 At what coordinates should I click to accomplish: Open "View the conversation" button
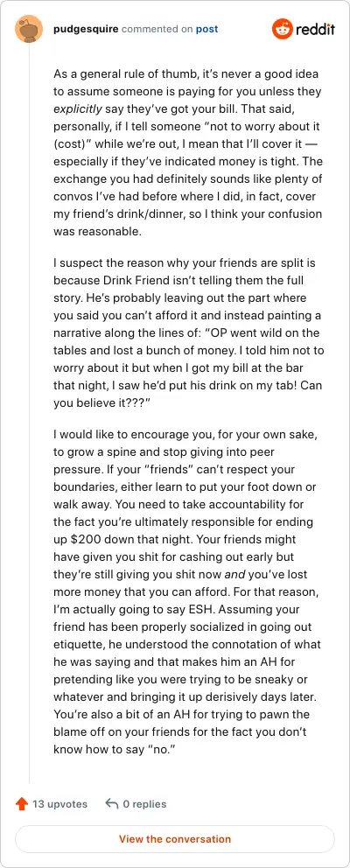[x=175, y=838]
